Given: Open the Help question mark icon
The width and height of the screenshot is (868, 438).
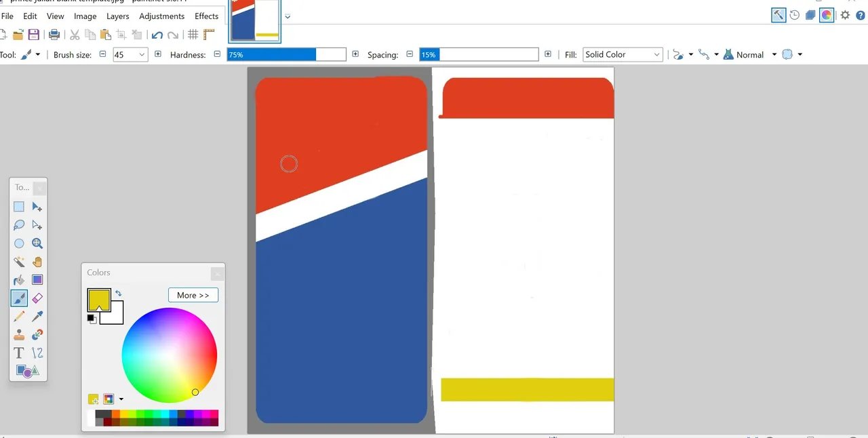Looking at the screenshot, I should coord(860,15).
